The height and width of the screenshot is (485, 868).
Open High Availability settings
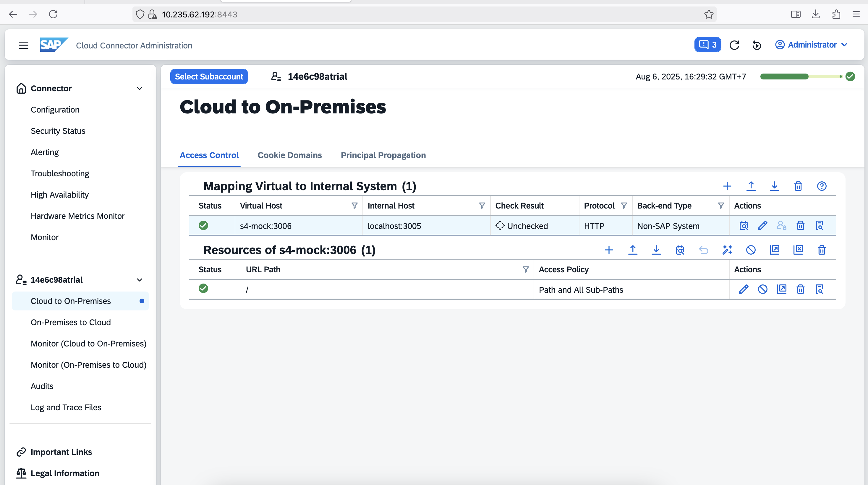coord(60,195)
